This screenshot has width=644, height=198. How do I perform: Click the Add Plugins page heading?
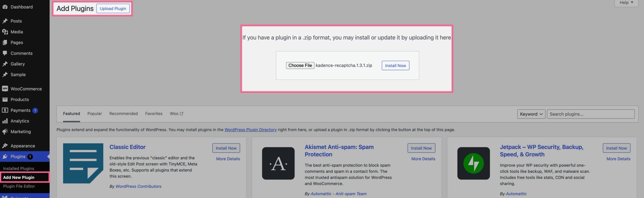point(75,9)
